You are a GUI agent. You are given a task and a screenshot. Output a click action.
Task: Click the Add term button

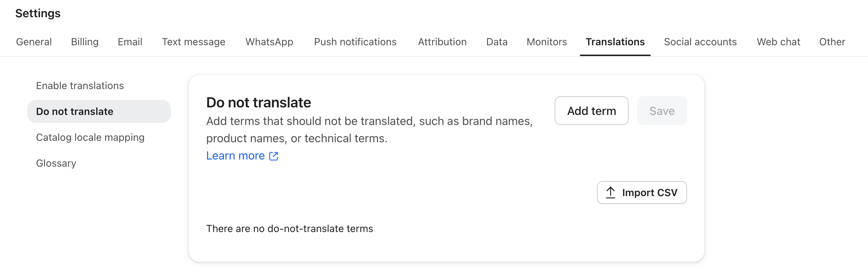[x=591, y=111]
